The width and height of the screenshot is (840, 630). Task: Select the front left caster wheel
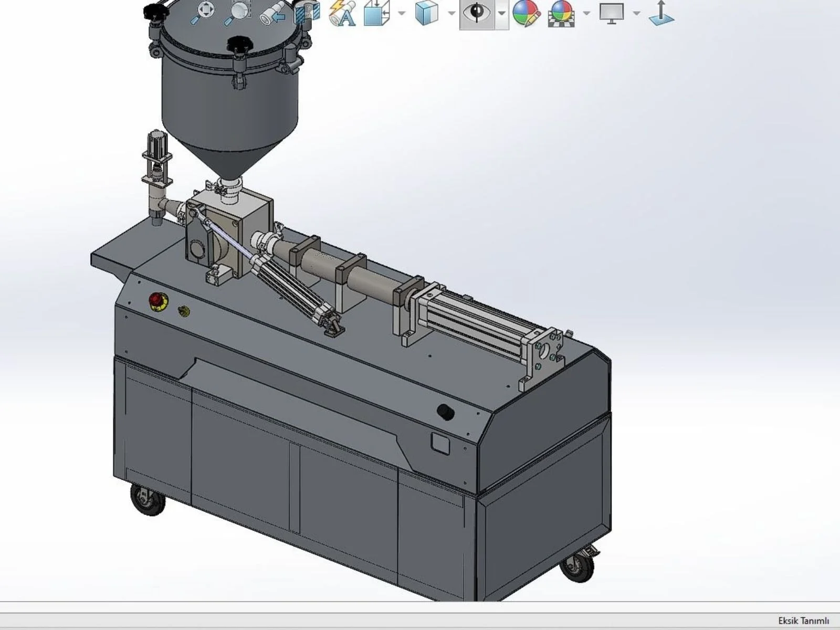tap(148, 499)
